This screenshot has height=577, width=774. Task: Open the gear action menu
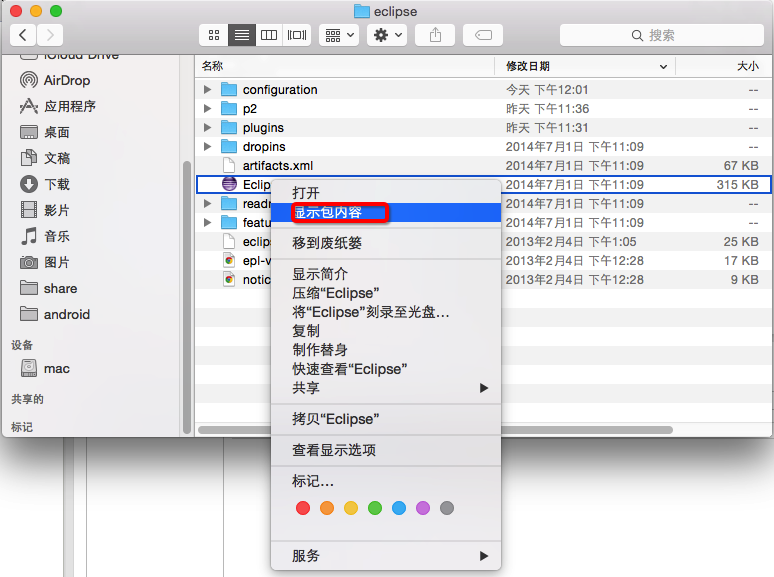387,35
